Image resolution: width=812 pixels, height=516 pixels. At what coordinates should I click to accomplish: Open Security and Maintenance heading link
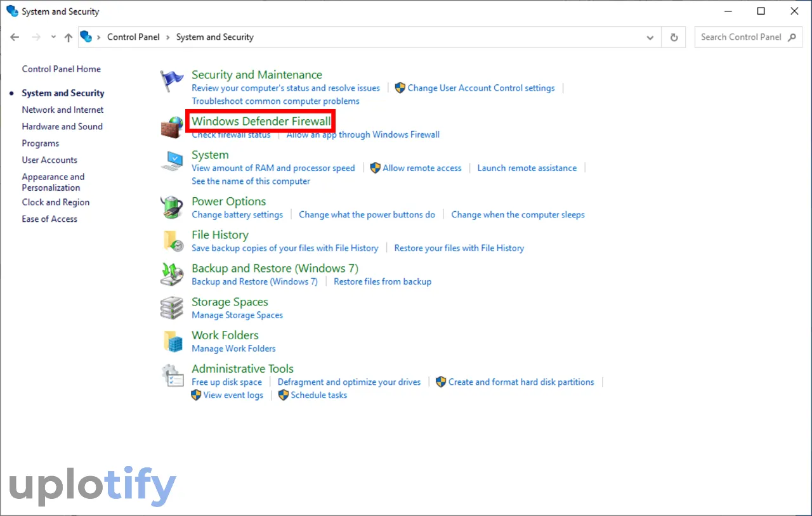(257, 75)
